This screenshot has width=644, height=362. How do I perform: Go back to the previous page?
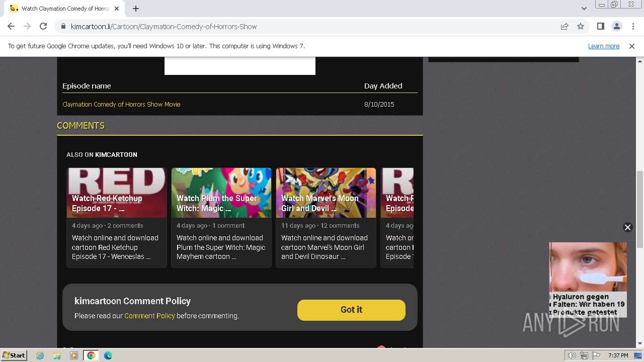click(x=11, y=26)
